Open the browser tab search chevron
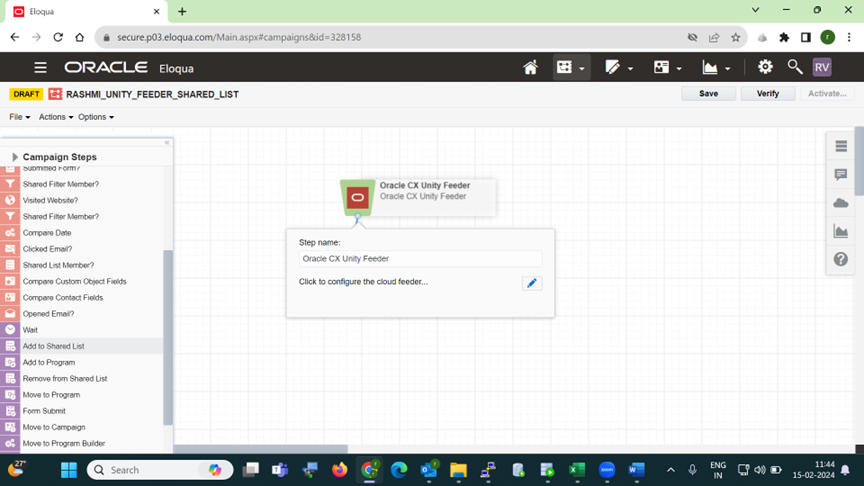The width and height of the screenshot is (864, 486). (x=755, y=10)
